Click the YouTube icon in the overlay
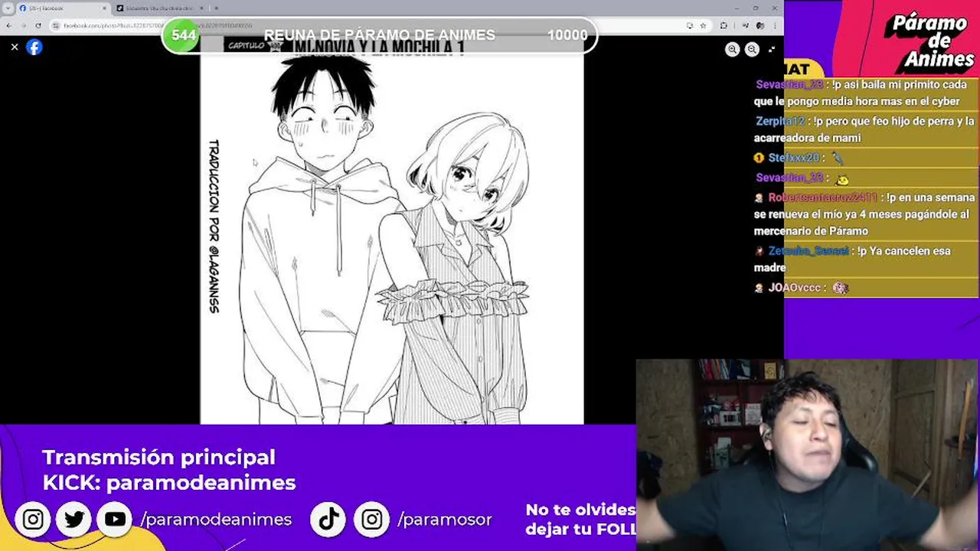The image size is (980, 551). (115, 520)
